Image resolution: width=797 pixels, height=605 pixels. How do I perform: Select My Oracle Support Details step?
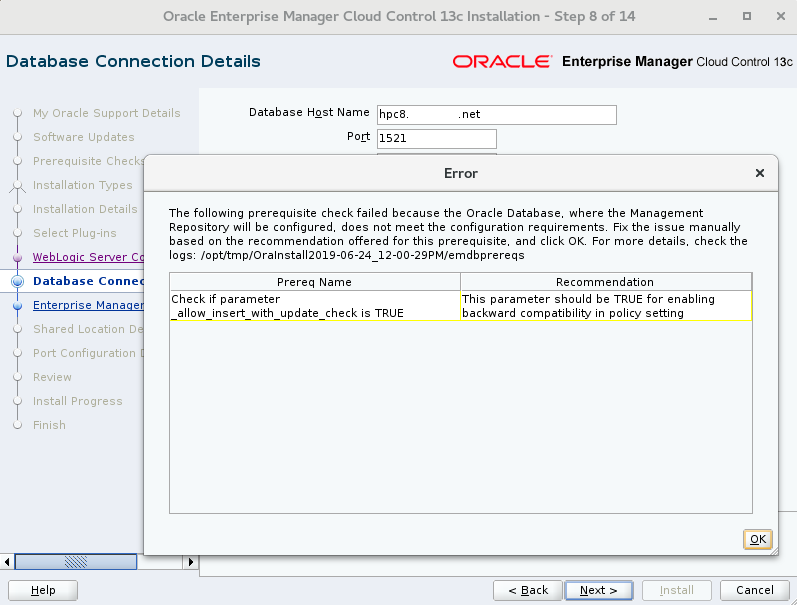point(107,113)
